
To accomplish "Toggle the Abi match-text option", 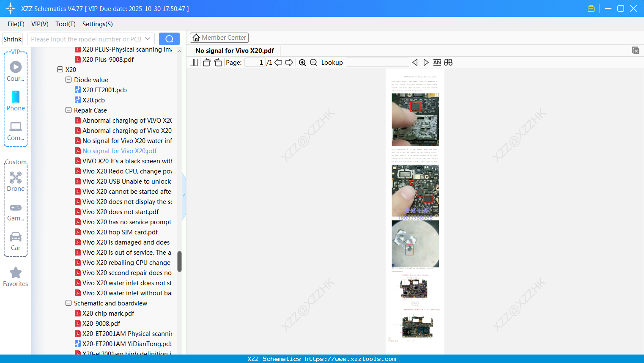I will click(x=437, y=63).
